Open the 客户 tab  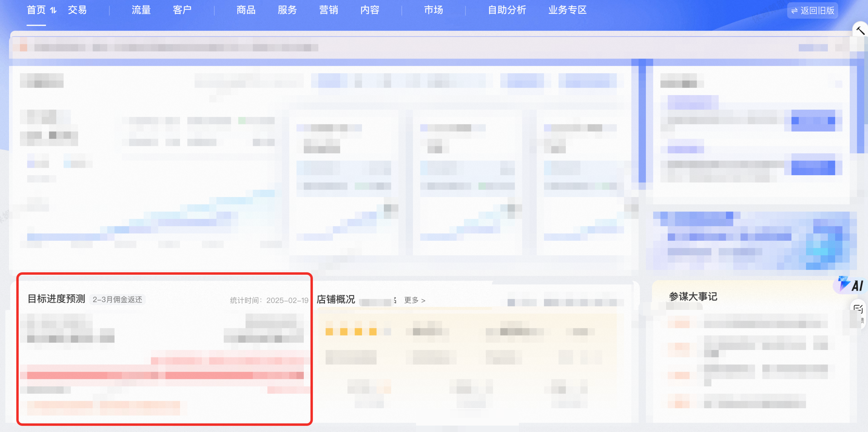(x=182, y=10)
